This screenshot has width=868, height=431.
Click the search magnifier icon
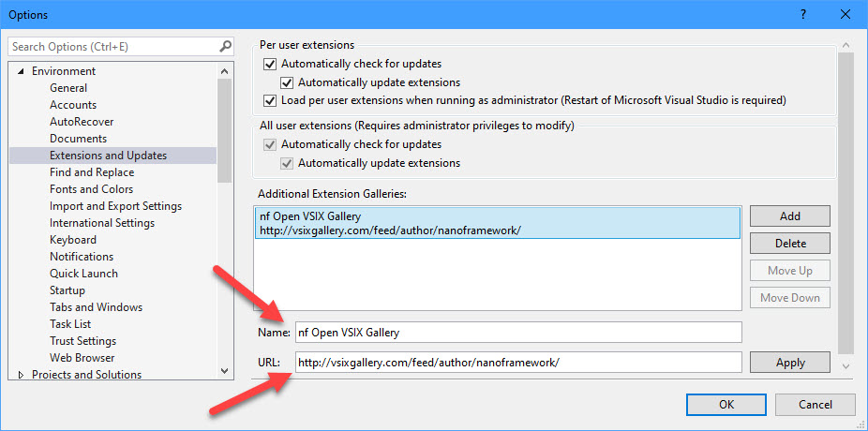click(224, 47)
